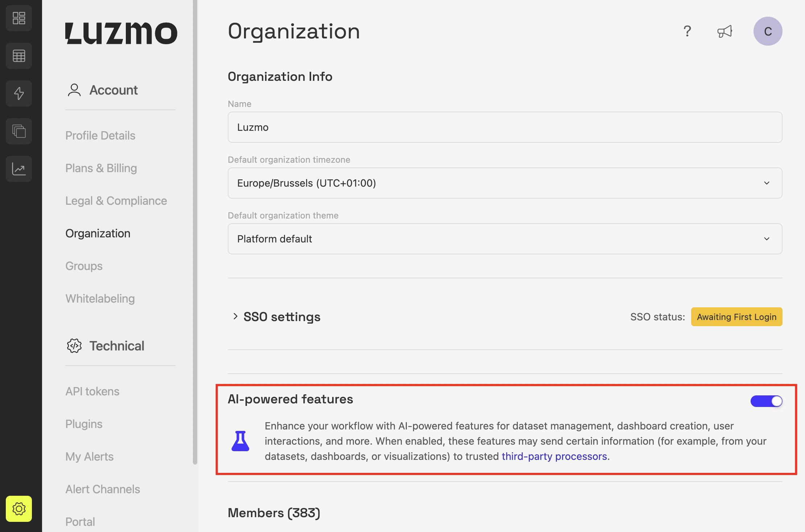The height and width of the screenshot is (532, 805).
Task: Click the yellow settings gear icon
Action: pyautogui.click(x=19, y=509)
